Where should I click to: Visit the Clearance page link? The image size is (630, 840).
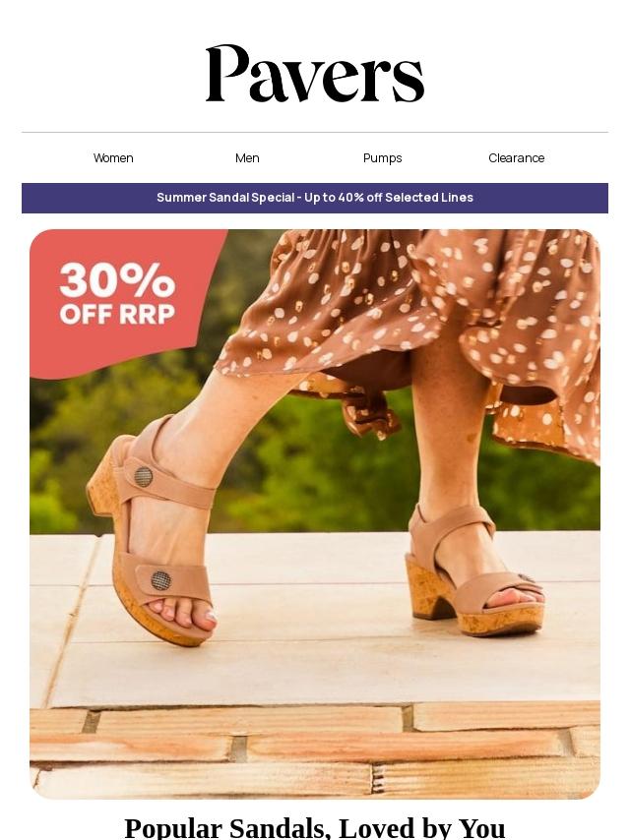point(517,158)
